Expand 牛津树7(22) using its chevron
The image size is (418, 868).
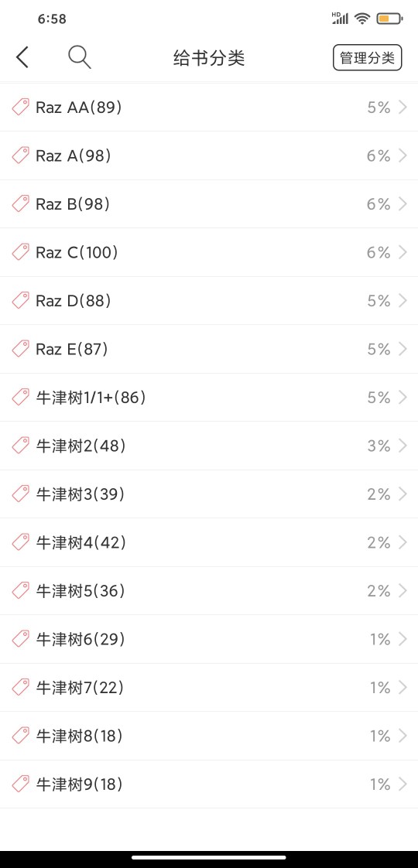[x=403, y=688]
